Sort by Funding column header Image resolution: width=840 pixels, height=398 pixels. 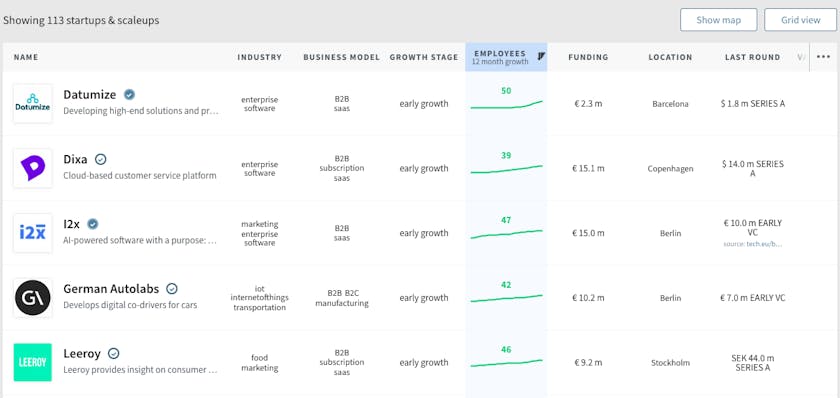(588, 57)
